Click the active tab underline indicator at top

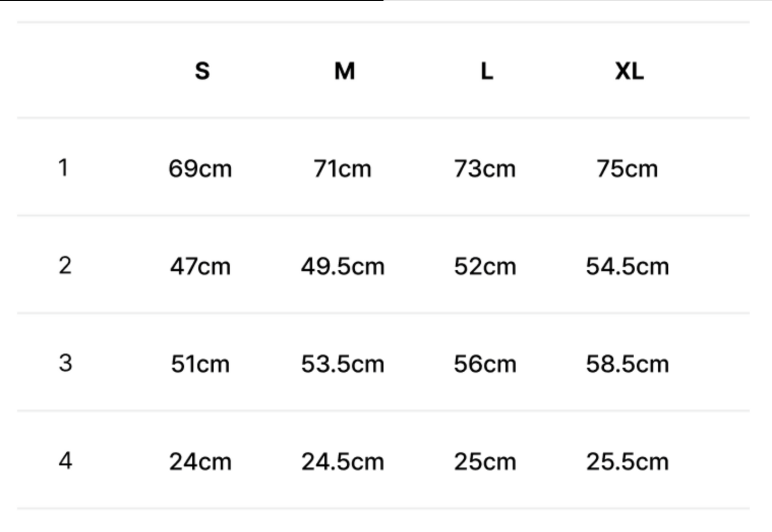(192, 1)
